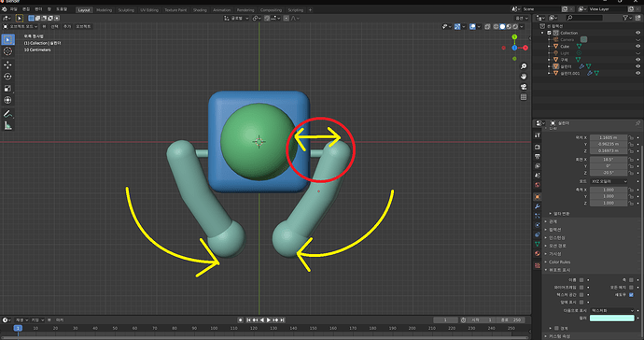644x340 pixels.
Task: Open the Render properties tab
Action: click(538, 147)
